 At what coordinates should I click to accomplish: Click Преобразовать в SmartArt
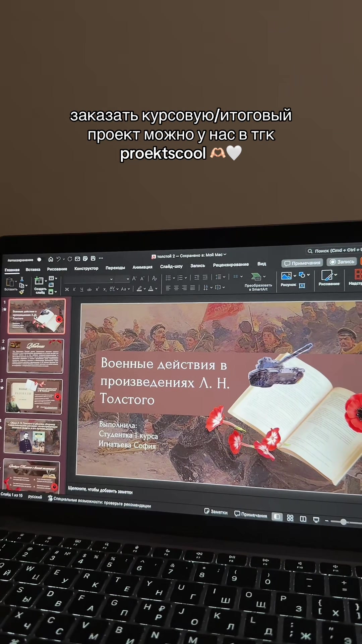point(258,282)
